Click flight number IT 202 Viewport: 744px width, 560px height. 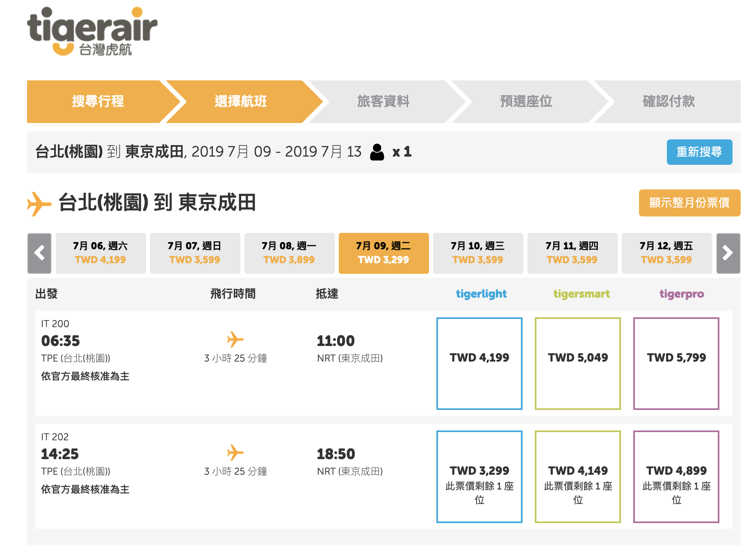(55, 437)
